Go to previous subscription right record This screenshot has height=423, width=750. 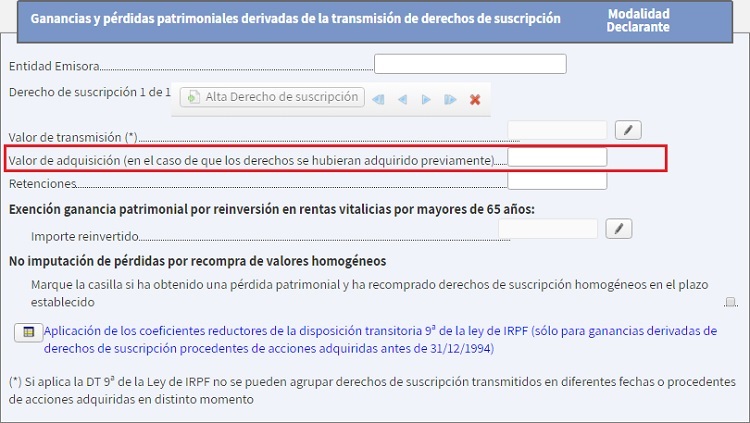tap(402, 100)
